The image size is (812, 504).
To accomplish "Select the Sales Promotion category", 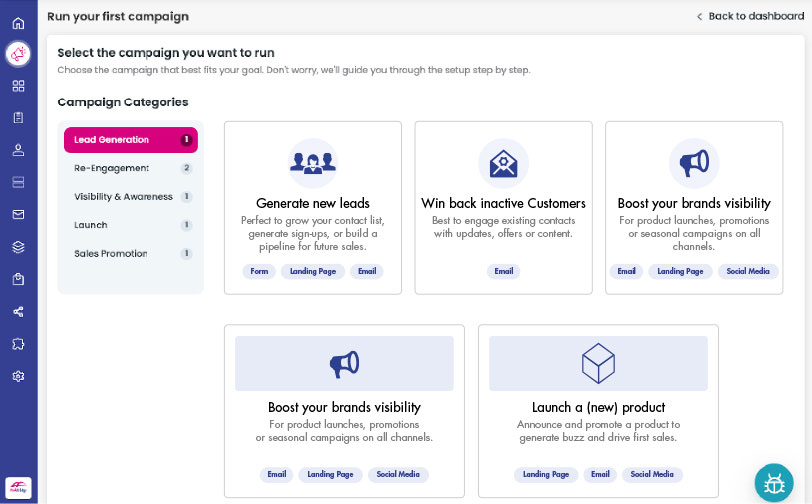I will pyautogui.click(x=130, y=254).
